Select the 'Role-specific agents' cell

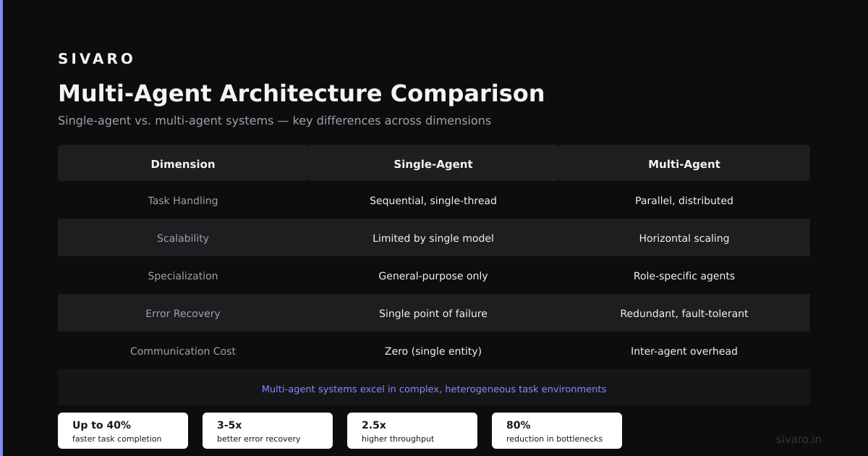click(x=684, y=276)
